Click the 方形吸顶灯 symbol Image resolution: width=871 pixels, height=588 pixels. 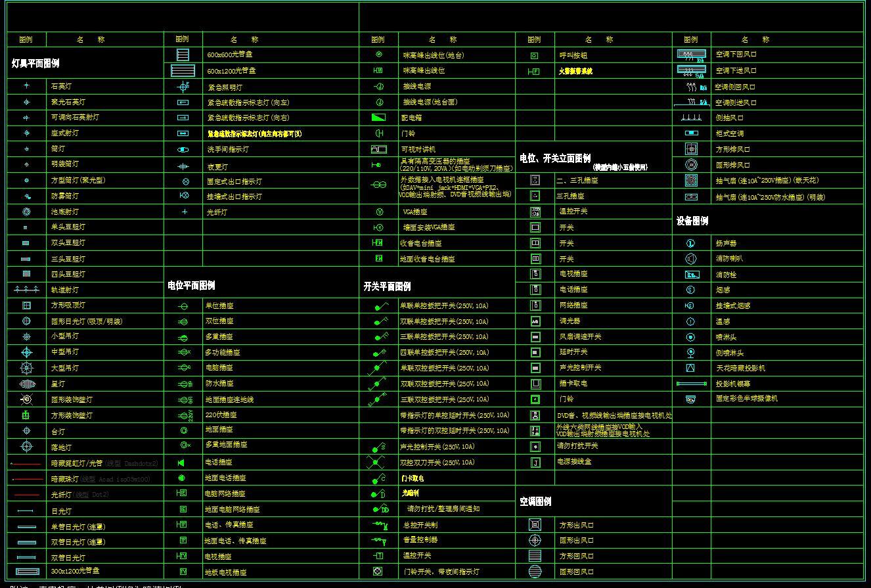point(26,305)
